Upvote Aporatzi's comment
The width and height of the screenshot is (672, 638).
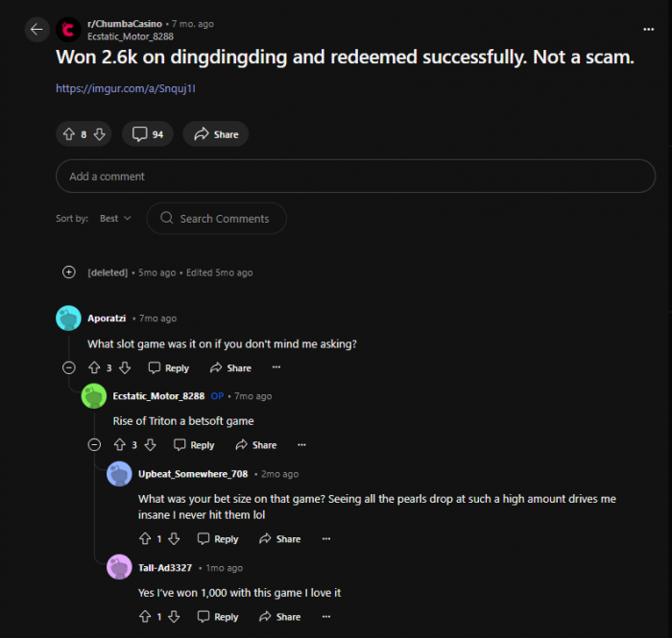[x=94, y=367]
